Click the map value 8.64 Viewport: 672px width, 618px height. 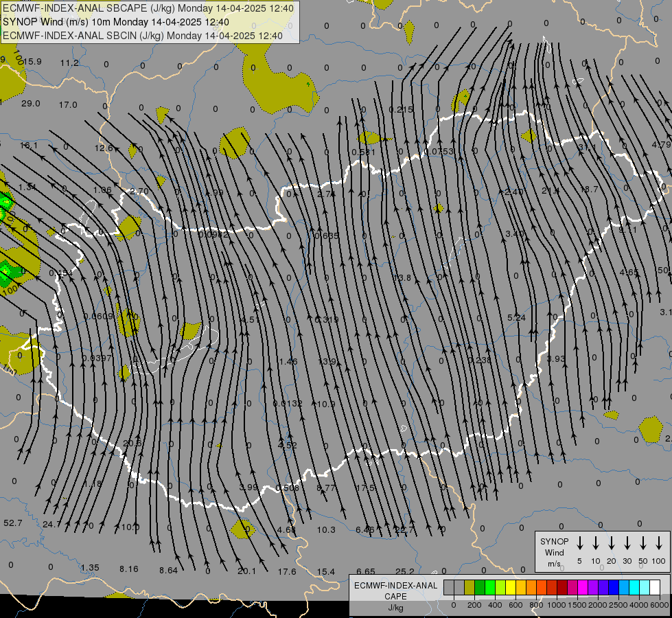point(168,571)
